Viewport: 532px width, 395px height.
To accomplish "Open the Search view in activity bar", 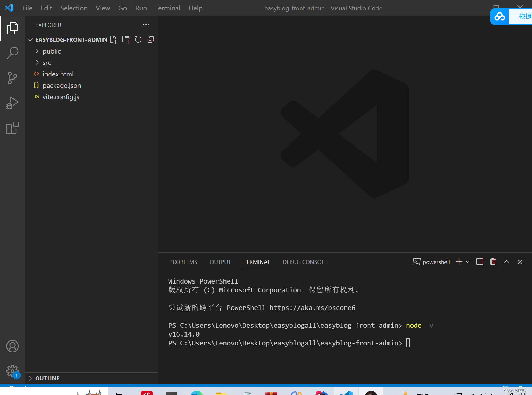I will (12, 53).
